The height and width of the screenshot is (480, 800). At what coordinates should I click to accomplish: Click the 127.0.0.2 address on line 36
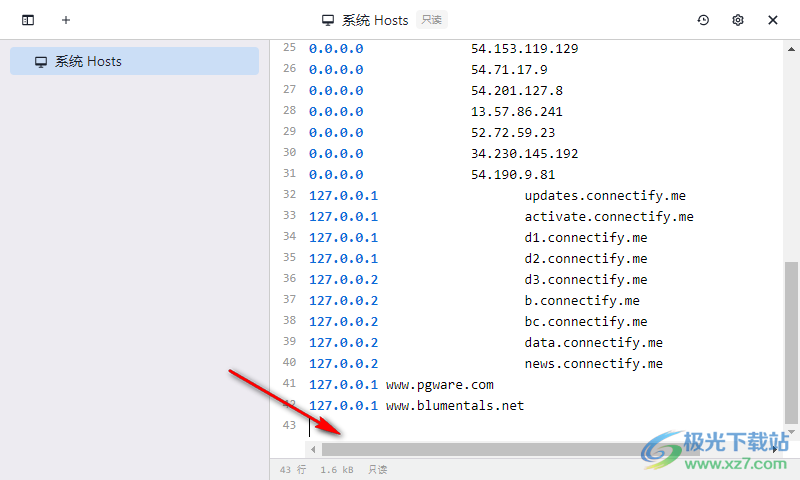click(343, 280)
